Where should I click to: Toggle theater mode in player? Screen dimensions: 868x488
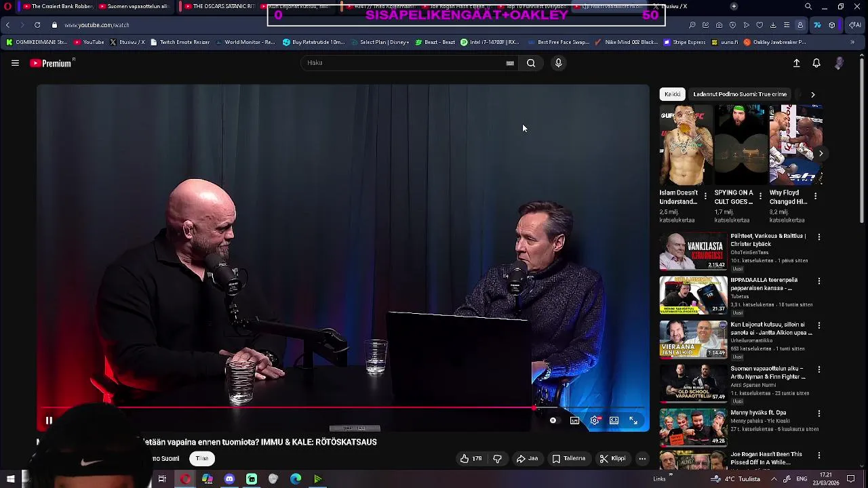click(x=614, y=421)
